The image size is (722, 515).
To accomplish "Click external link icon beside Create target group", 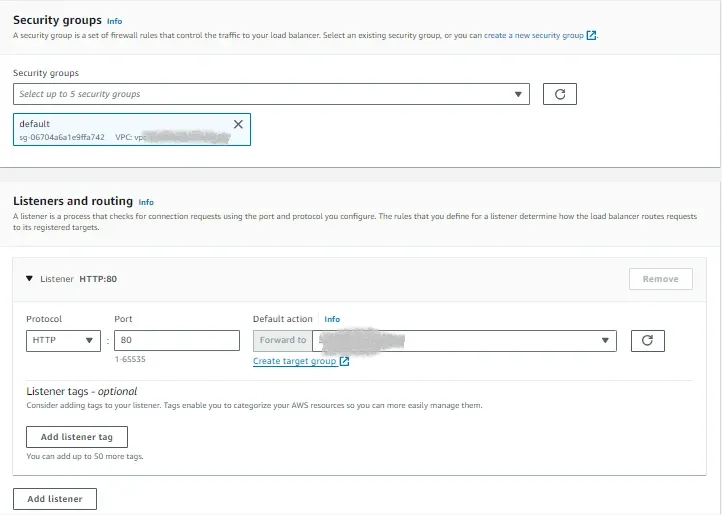I will (x=344, y=362).
